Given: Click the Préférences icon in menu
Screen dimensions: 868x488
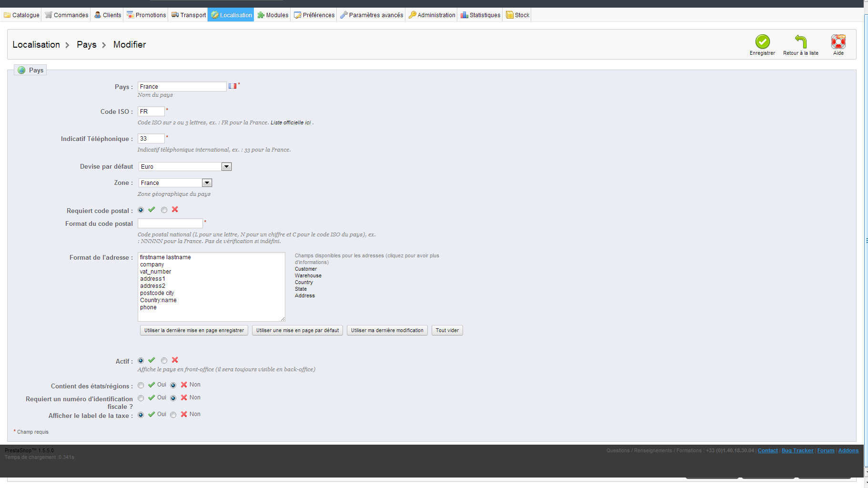Looking at the screenshot, I should pos(298,15).
